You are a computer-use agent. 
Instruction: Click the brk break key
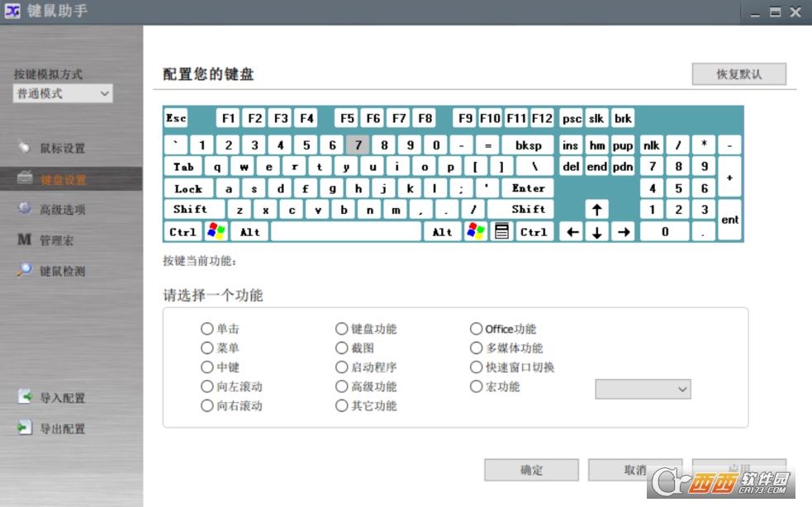623,118
